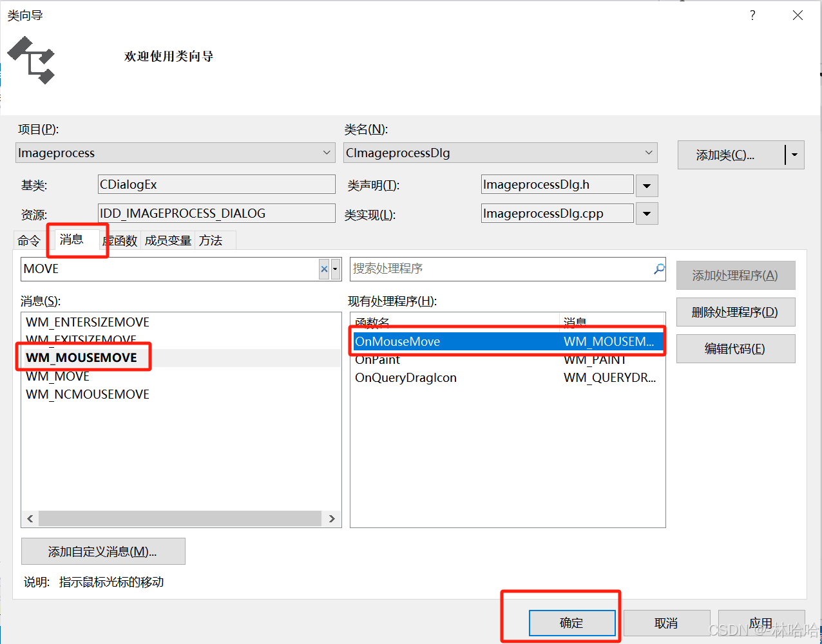Screen dimensions: 822x644
Task: Select the WM_NCMOUSEMOVE message entry
Action: pos(87,394)
